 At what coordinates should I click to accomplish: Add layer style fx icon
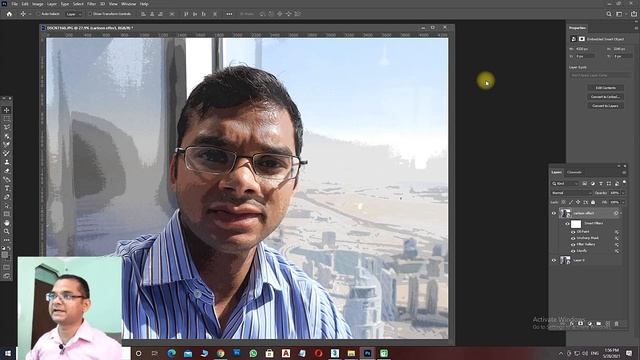click(x=572, y=324)
